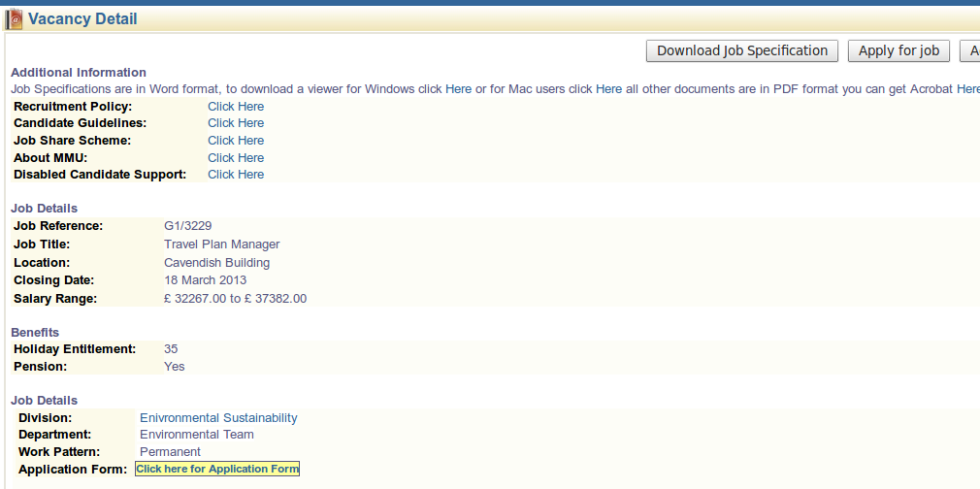980x489 pixels.
Task: Click the Travel Plan Manager job title
Action: point(221,244)
